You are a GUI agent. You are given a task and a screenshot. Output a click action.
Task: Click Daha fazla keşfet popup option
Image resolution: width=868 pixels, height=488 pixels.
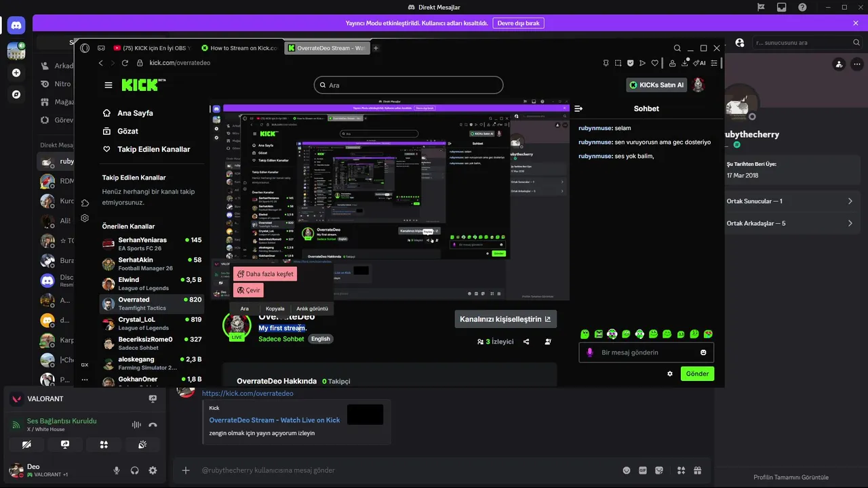265,274
